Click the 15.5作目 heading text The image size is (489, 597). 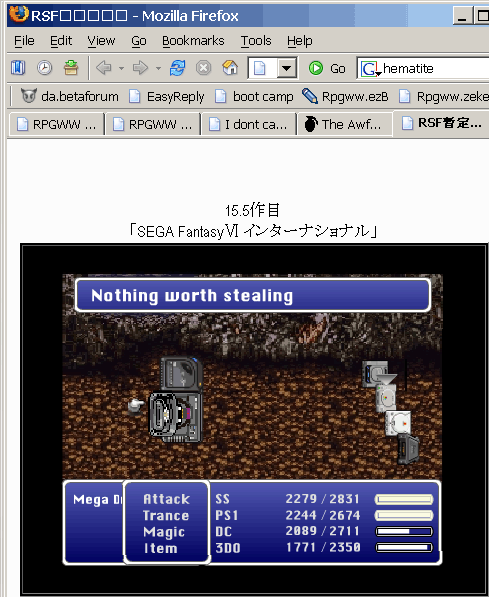[252, 210]
